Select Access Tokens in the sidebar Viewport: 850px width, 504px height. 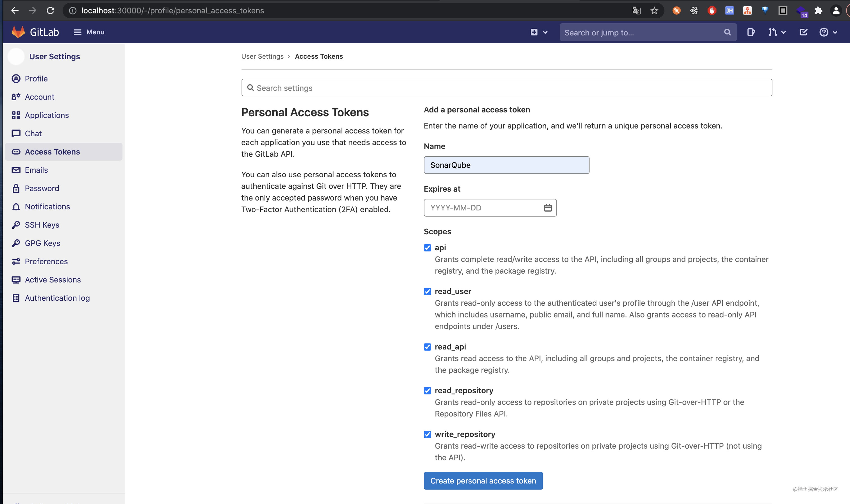52,151
